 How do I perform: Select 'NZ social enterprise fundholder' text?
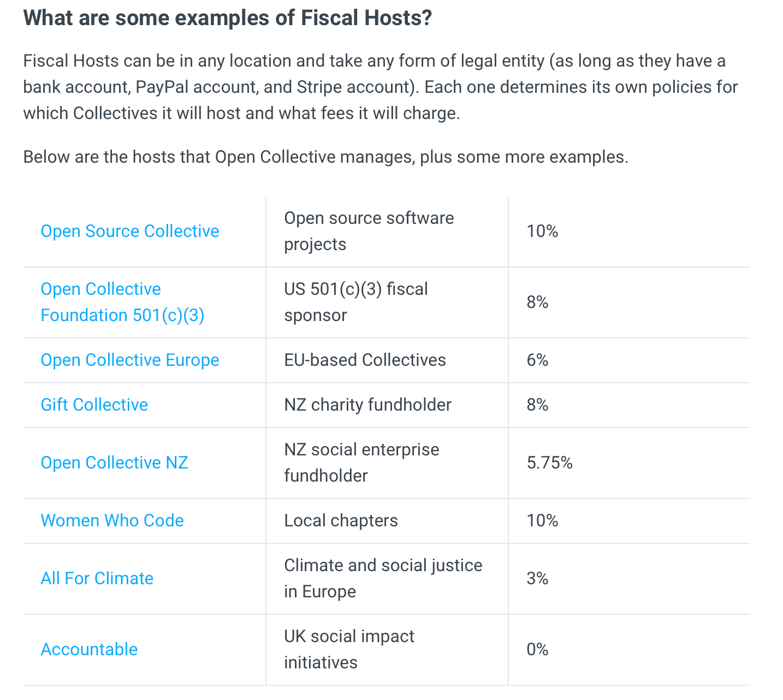[361, 462]
